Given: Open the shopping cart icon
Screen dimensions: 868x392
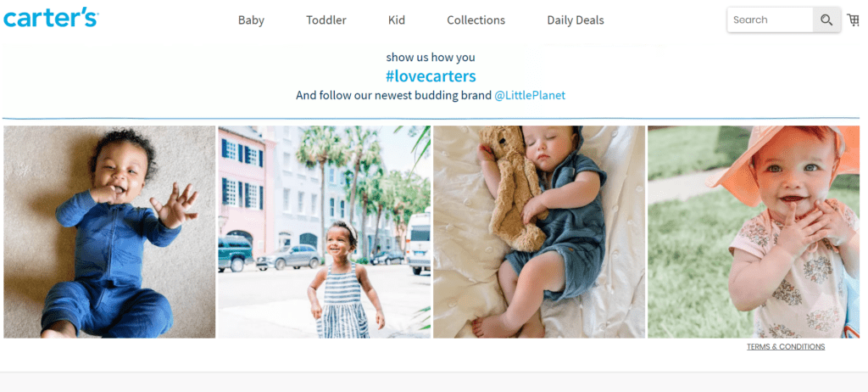Looking at the screenshot, I should pyautogui.click(x=853, y=20).
